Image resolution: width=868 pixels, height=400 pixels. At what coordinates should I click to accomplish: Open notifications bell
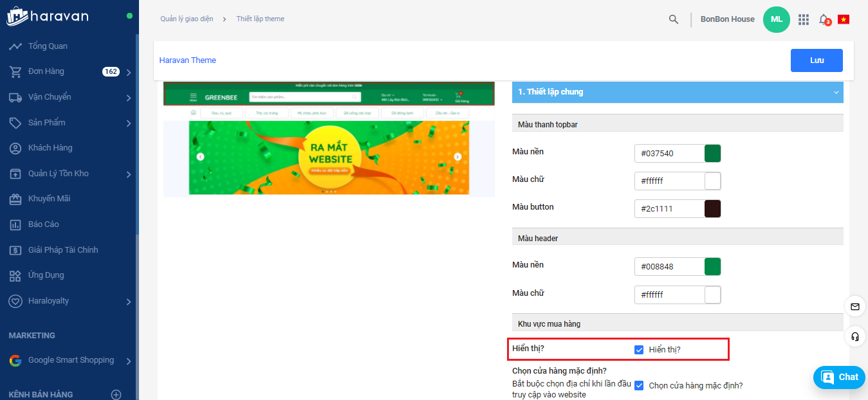click(x=824, y=19)
